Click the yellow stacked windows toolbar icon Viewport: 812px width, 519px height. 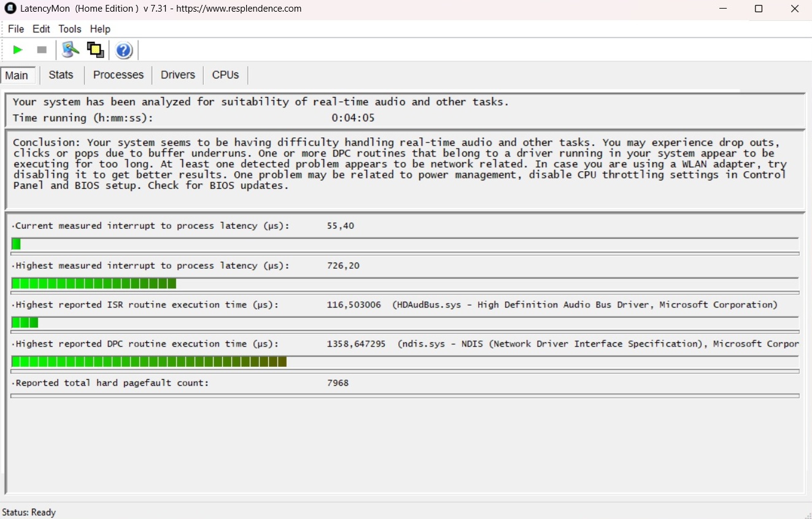point(95,50)
